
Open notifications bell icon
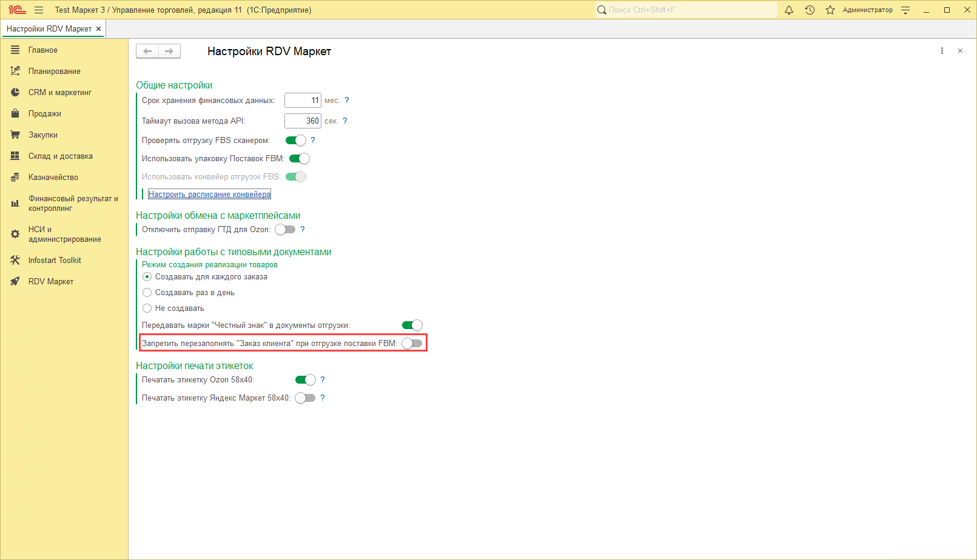789,10
